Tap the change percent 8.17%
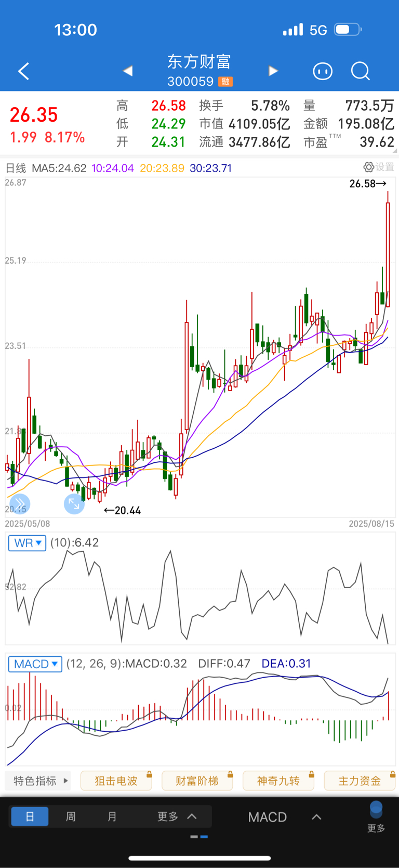 [64, 137]
